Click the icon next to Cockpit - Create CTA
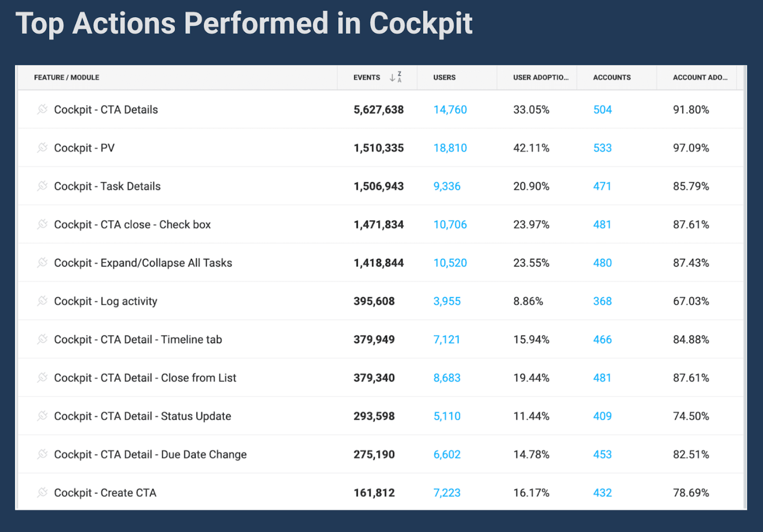 42,492
